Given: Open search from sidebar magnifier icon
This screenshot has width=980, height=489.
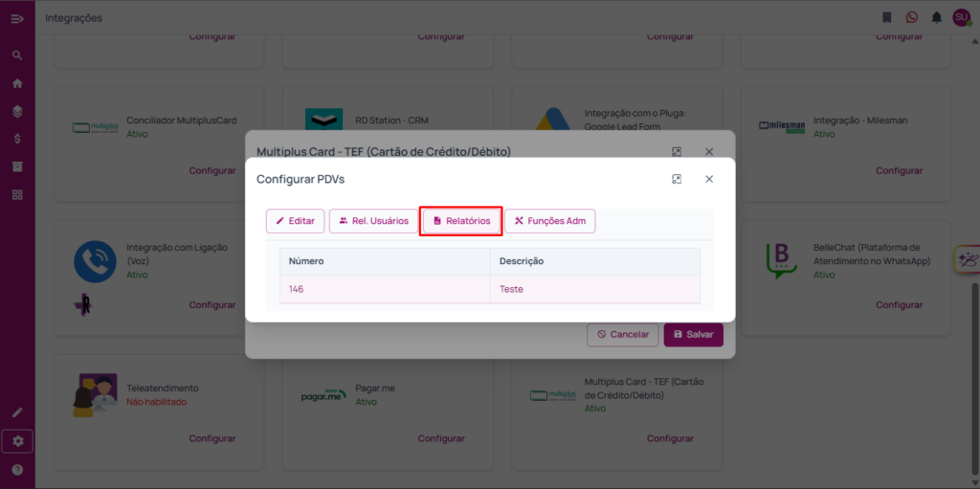Looking at the screenshot, I should pyautogui.click(x=17, y=56).
